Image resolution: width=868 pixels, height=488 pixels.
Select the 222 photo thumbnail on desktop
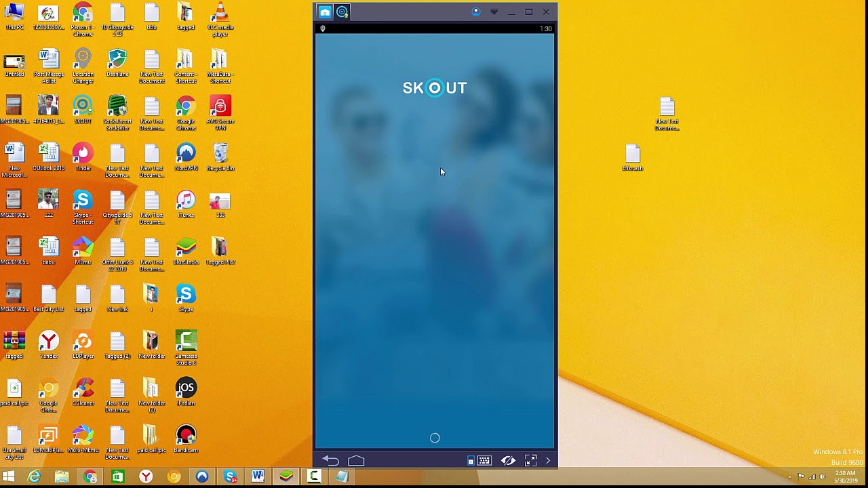[48, 204]
